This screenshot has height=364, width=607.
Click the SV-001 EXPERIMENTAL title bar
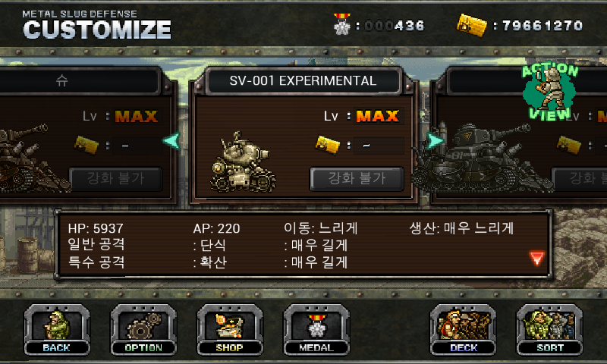(x=303, y=80)
